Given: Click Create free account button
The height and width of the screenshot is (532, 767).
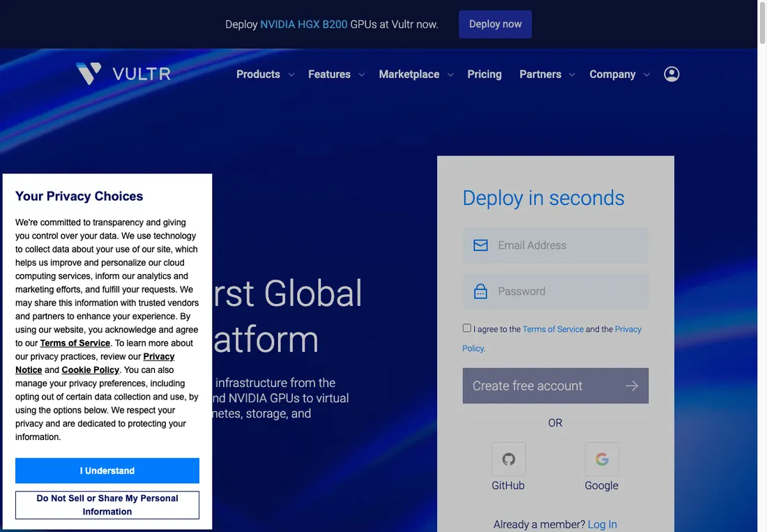Looking at the screenshot, I should [x=555, y=386].
